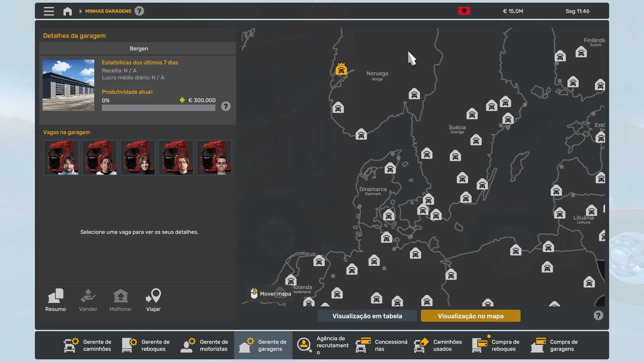The height and width of the screenshot is (362, 644).
Task: Open Gerente de caminhões
Action: [88, 345]
